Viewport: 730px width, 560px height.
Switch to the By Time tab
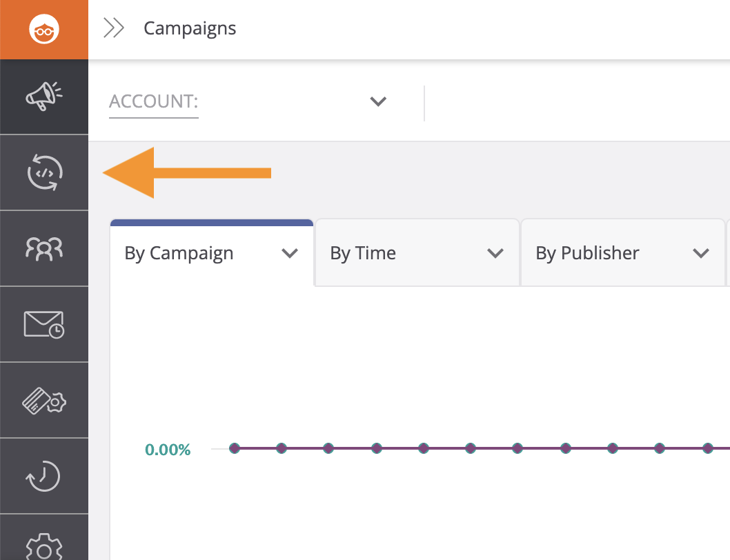coord(363,253)
